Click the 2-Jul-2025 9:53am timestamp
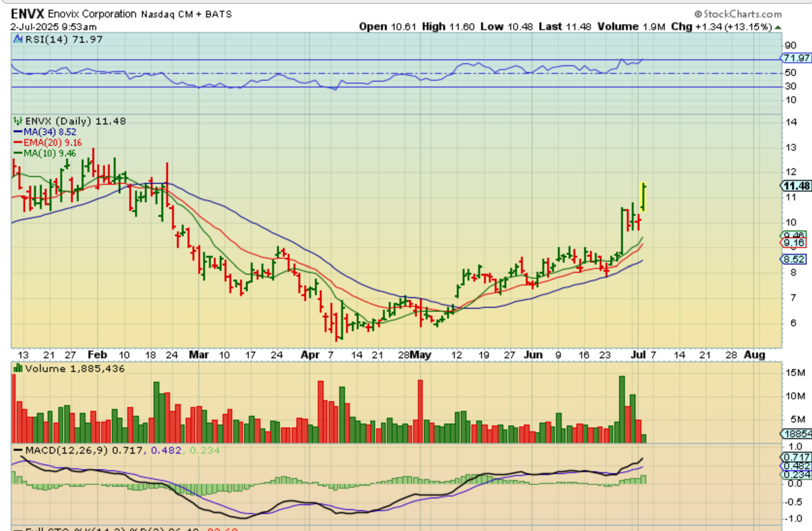The image size is (812, 531). (x=53, y=27)
